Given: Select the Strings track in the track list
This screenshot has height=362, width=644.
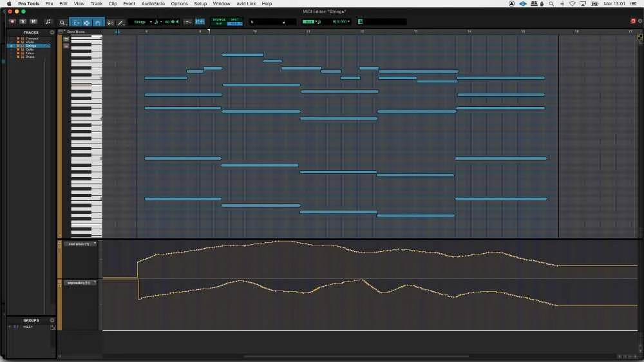Looking at the screenshot, I should (31, 46).
